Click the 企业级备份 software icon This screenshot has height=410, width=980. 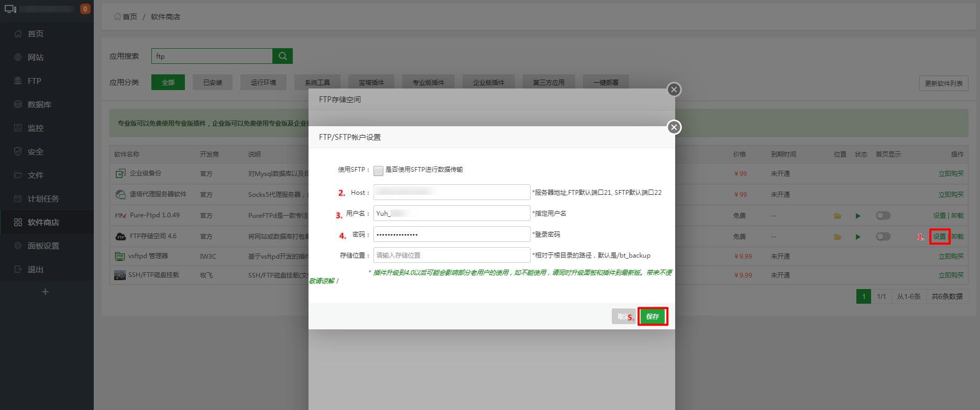click(x=120, y=173)
